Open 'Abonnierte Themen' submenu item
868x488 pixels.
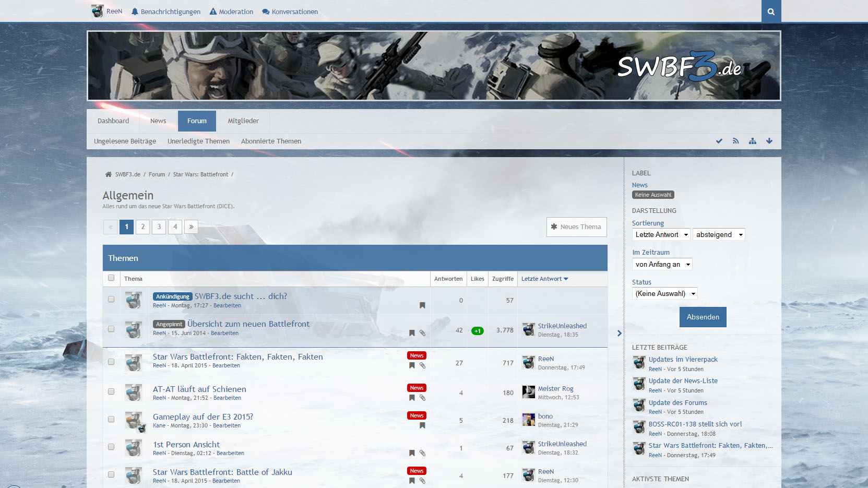tap(271, 141)
